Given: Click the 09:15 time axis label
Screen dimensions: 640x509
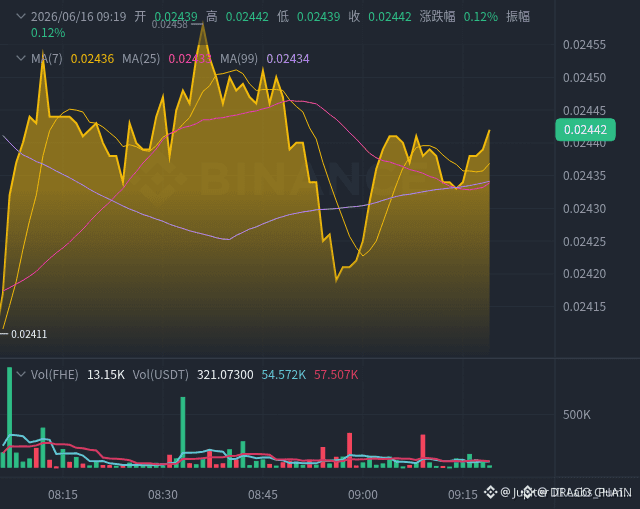Looking at the screenshot, I should [463, 495].
